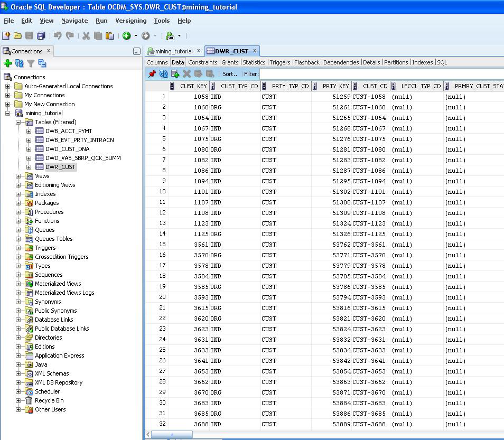Close the mining_tutorial worksheet tab

[199, 51]
